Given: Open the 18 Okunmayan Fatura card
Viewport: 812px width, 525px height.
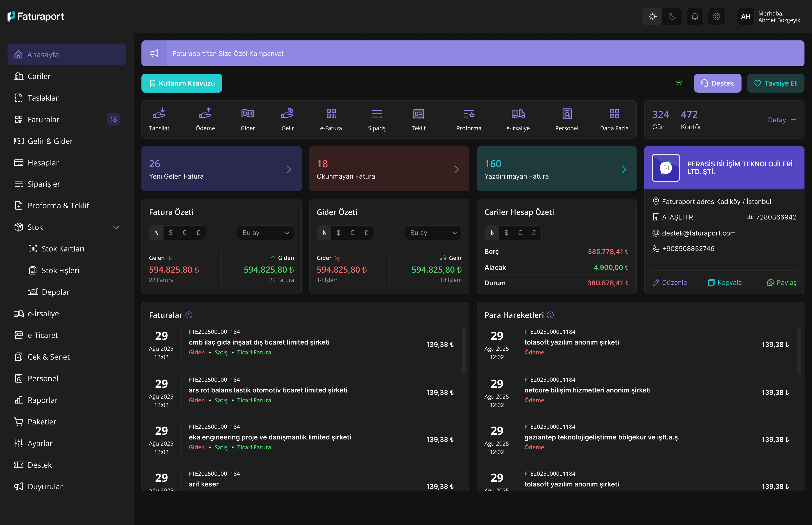Looking at the screenshot, I should (389, 169).
